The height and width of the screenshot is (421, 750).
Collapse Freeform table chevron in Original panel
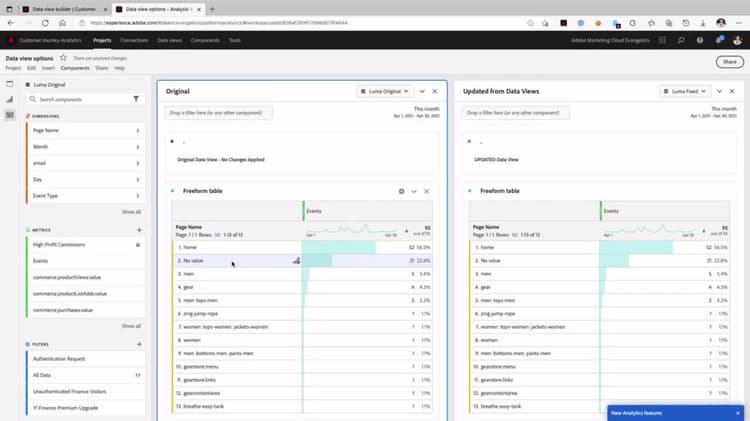[414, 191]
